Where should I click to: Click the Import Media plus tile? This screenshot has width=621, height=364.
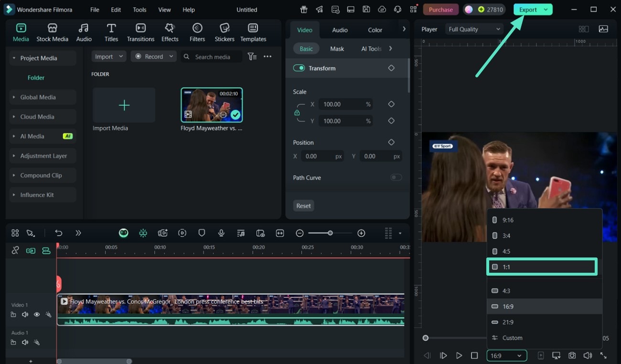(124, 105)
